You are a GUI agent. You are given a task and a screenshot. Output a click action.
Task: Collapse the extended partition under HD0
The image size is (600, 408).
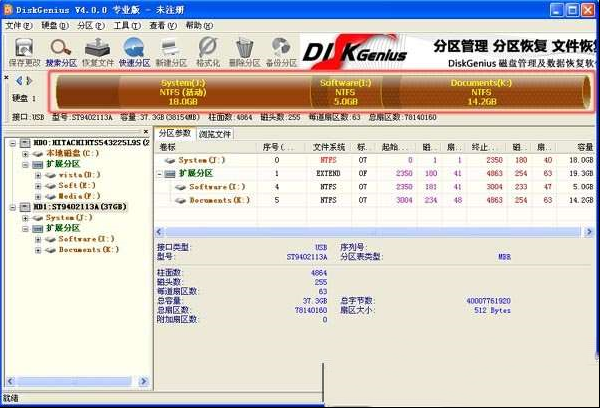[25, 165]
